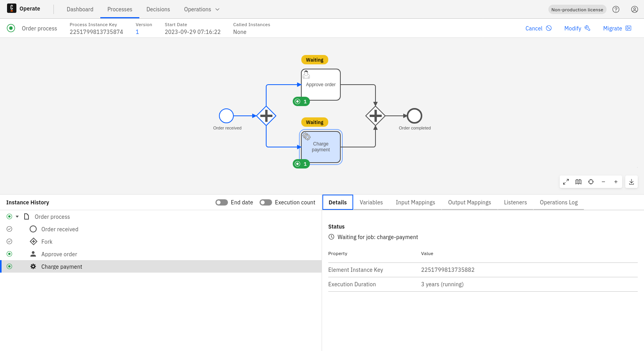Screen dimensions: 644x351
Task: Toggle the End date switch
Action: tap(222, 202)
